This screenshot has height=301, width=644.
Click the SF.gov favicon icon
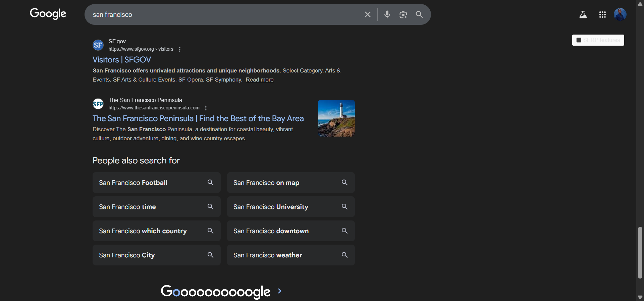pos(98,45)
